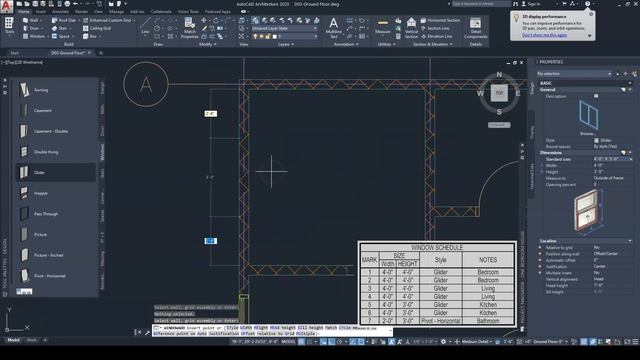Switch to the 003-Ground Floor drawing tab
640x360 pixels.
point(68,53)
